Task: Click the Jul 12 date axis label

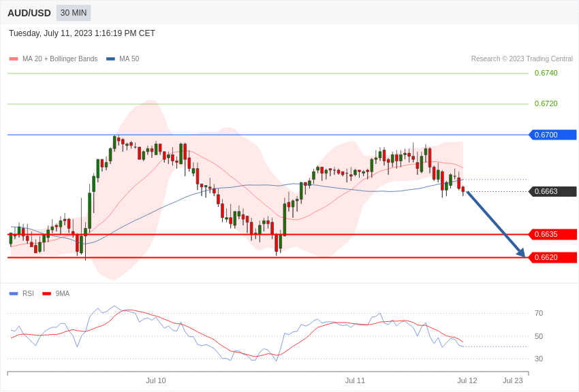Action: pos(467,380)
